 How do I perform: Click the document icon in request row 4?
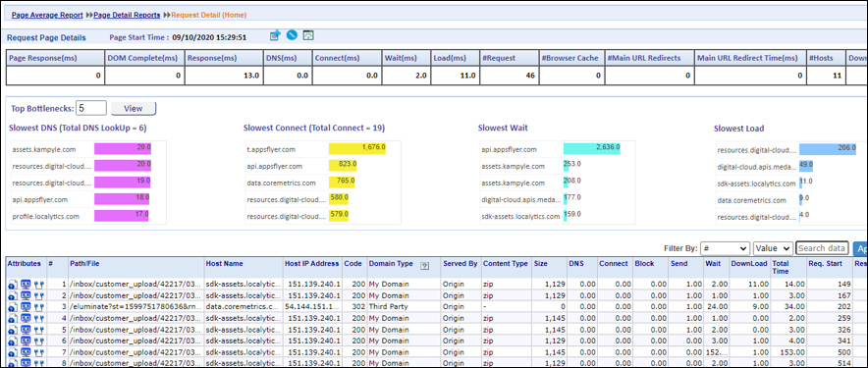point(12,318)
